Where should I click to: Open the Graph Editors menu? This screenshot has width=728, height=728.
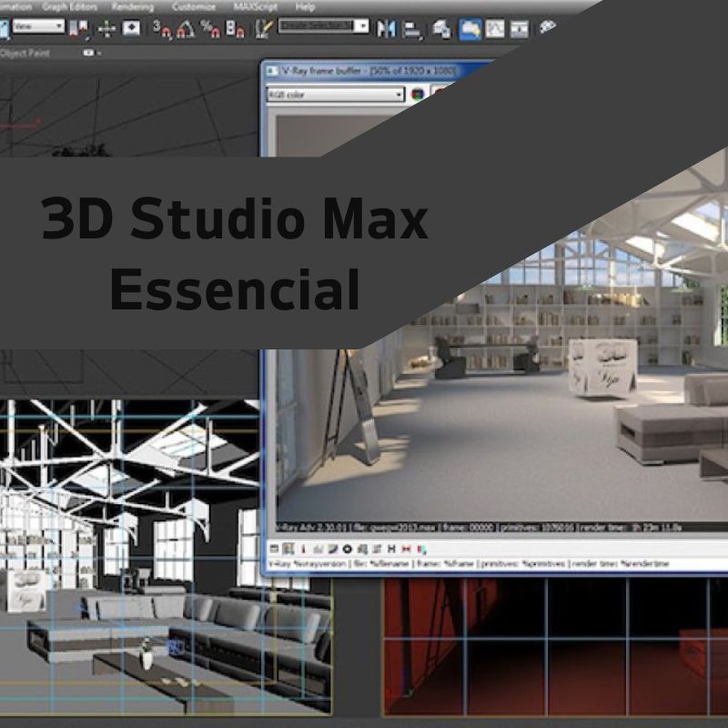point(69,6)
